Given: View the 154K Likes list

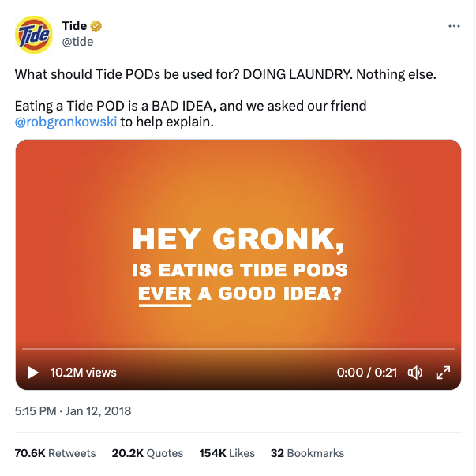Looking at the screenshot, I should 227,453.
